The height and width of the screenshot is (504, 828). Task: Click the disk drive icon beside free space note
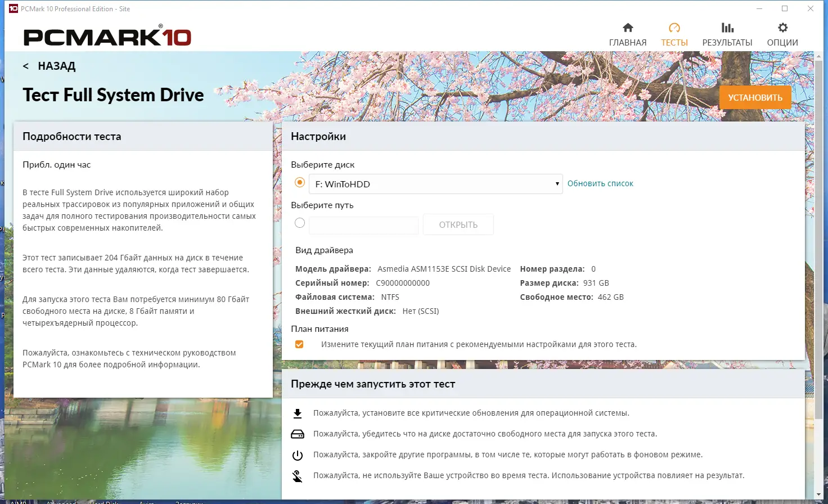pos(298,434)
